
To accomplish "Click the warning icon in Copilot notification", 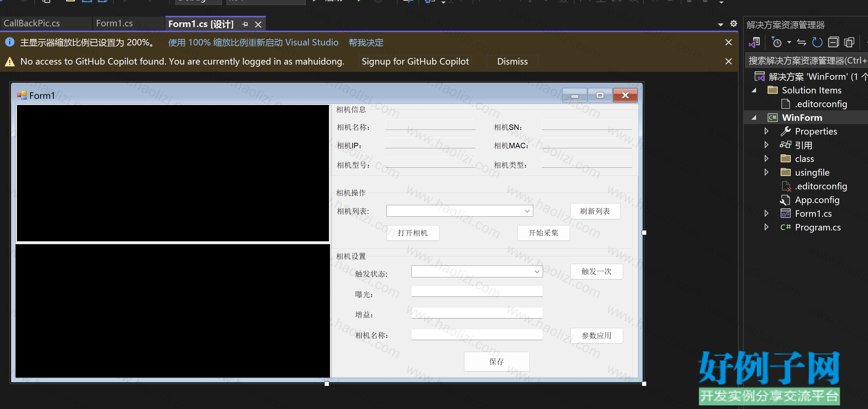I will click(x=10, y=62).
